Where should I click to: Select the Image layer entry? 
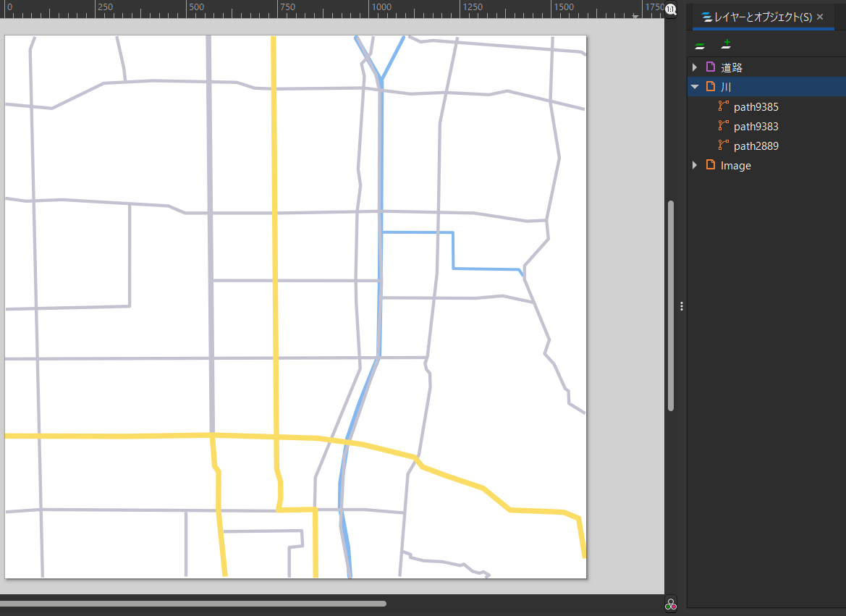click(737, 165)
